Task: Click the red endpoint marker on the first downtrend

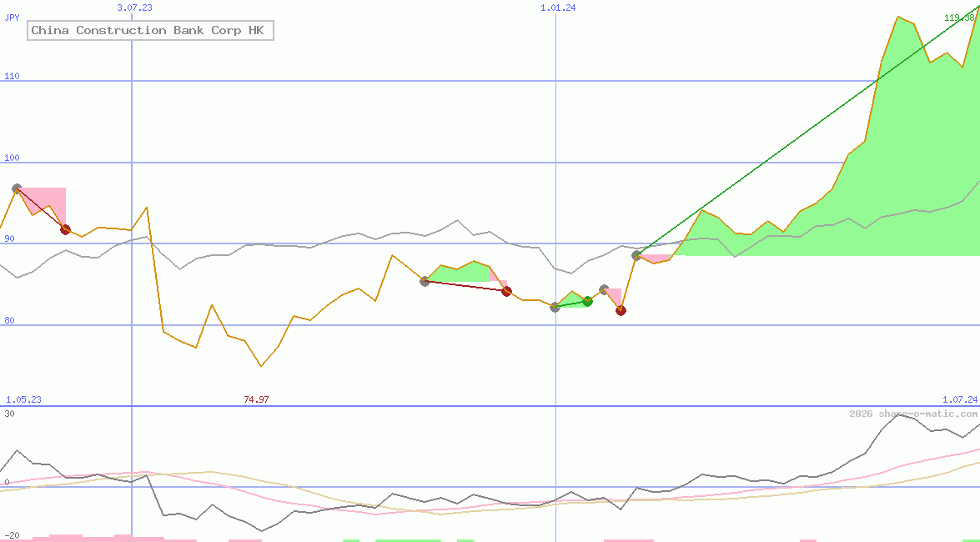Action: pos(65,229)
